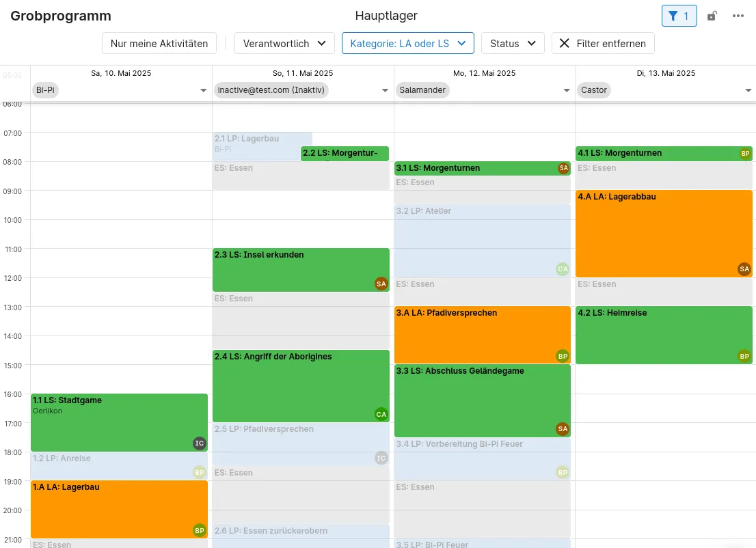Click IC avatar badge on Stadtgame activity
Image resolution: width=756 pixels, height=548 pixels.
click(199, 443)
